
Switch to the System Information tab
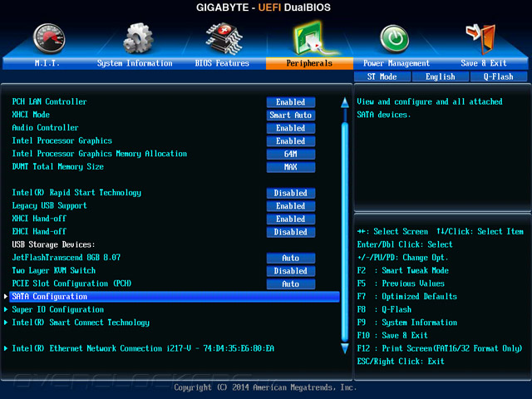point(135,63)
